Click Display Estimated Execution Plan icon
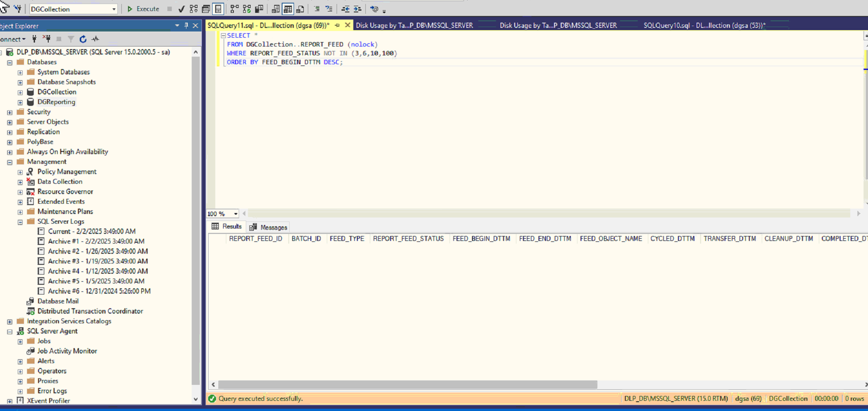Viewport: 868px width, 411px height. pyautogui.click(x=194, y=9)
